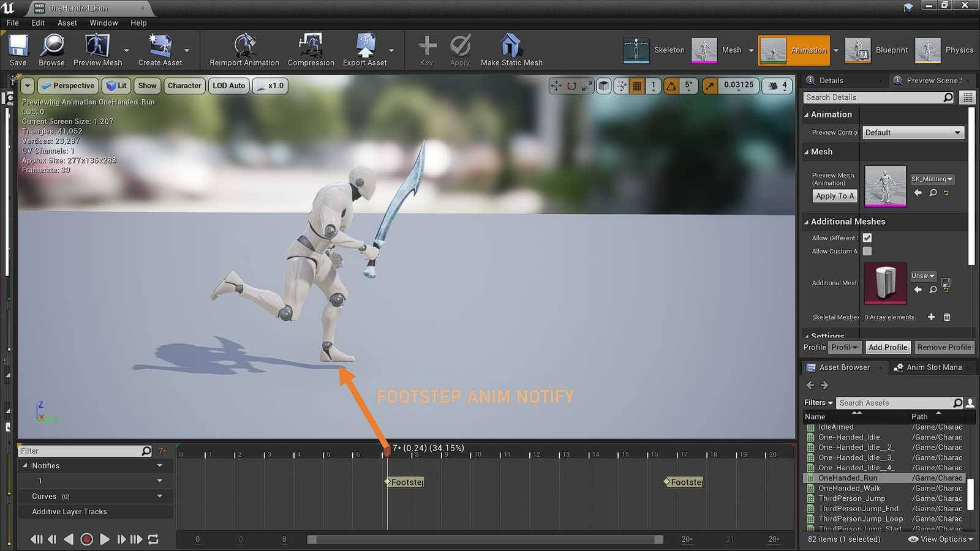Collapse the Notifies track expander

[x=25, y=466]
